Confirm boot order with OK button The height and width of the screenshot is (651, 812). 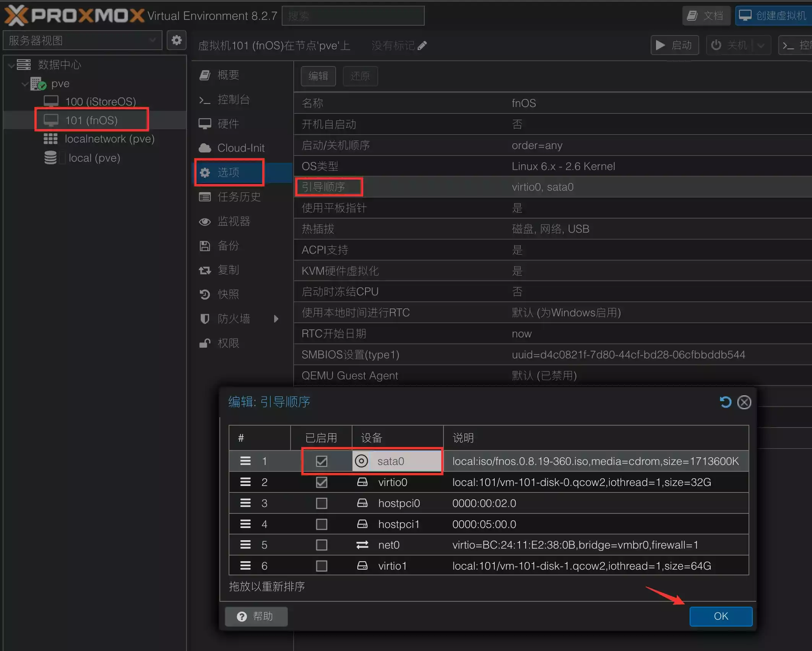[721, 616]
